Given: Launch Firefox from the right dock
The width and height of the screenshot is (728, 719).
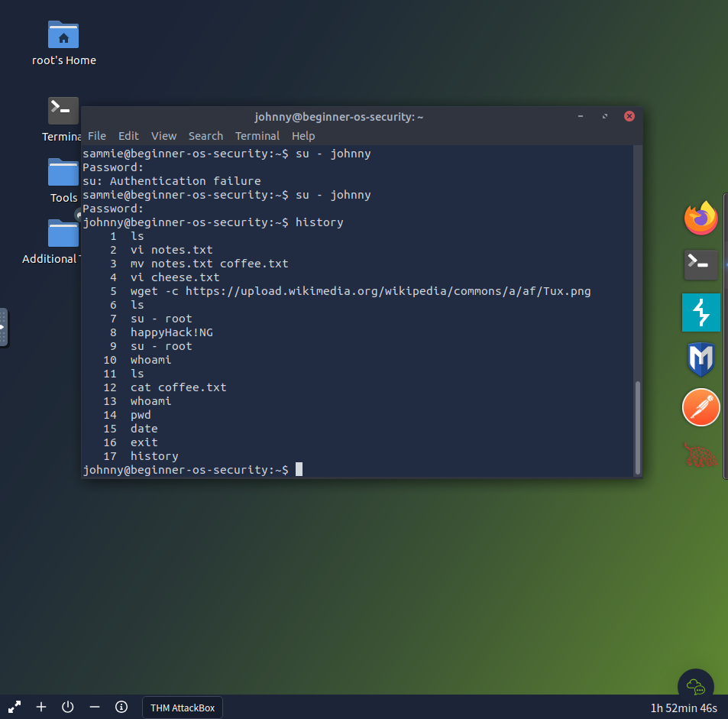Looking at the screenshot, I should coord(700,219).
